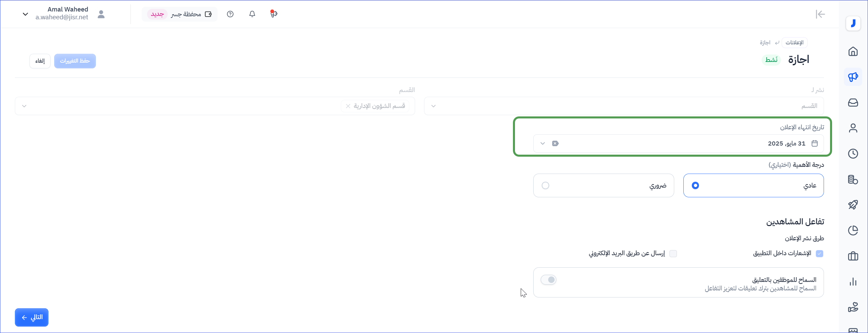The width and height of the screenshot is (868, 333).
Task: Open محفظة جسر wallet tab
Action: (x=180, y=14)
